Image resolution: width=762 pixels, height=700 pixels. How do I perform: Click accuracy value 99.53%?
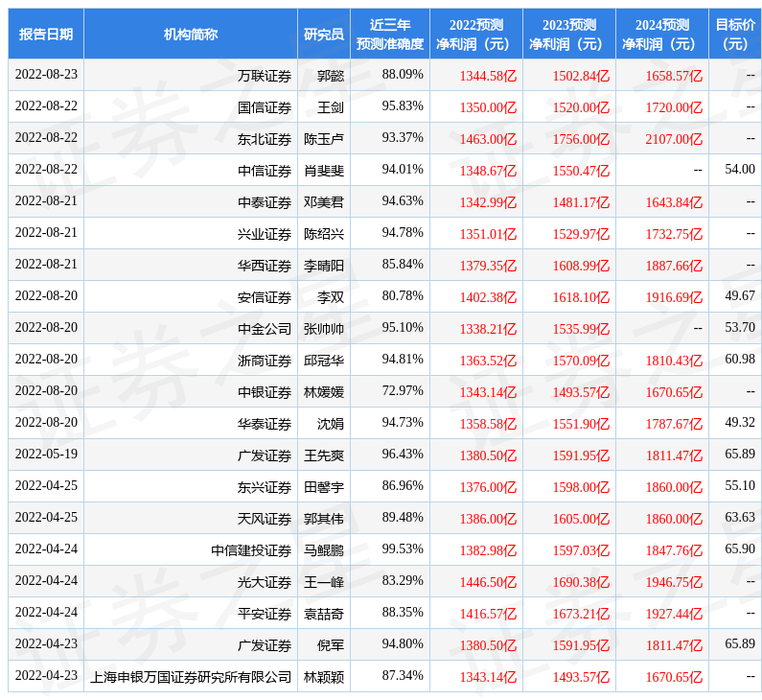[403, 548]
